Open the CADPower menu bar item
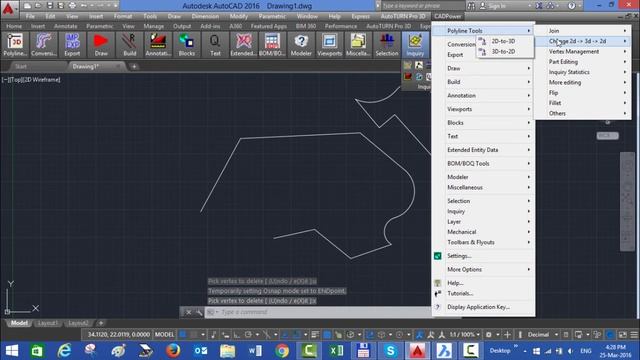 point(447,16)
